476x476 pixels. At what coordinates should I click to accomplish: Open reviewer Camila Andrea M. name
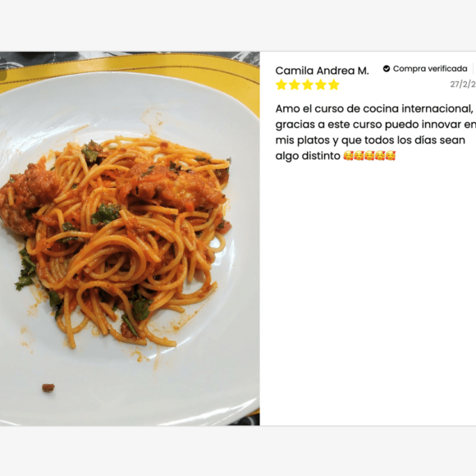(322, 71)
